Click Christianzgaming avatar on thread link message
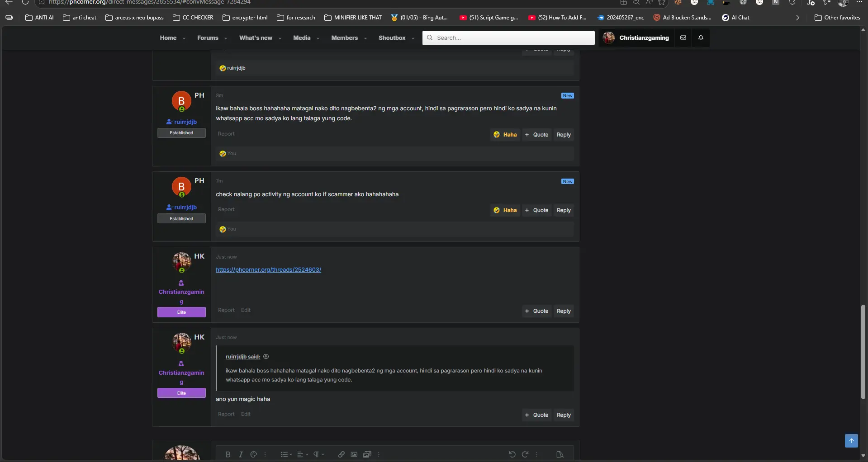868x462 pixels. [181, 262]
